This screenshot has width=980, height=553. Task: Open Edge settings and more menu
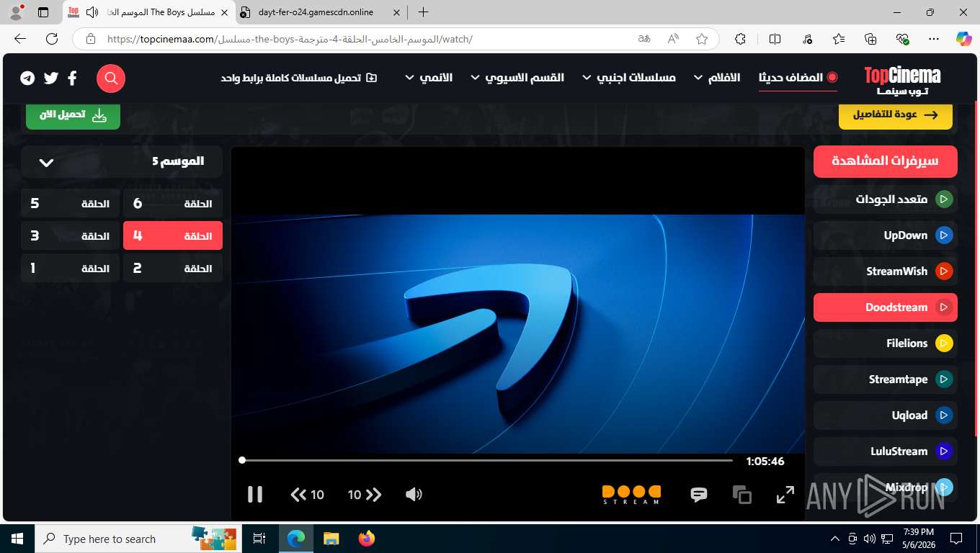pos(934,39)
